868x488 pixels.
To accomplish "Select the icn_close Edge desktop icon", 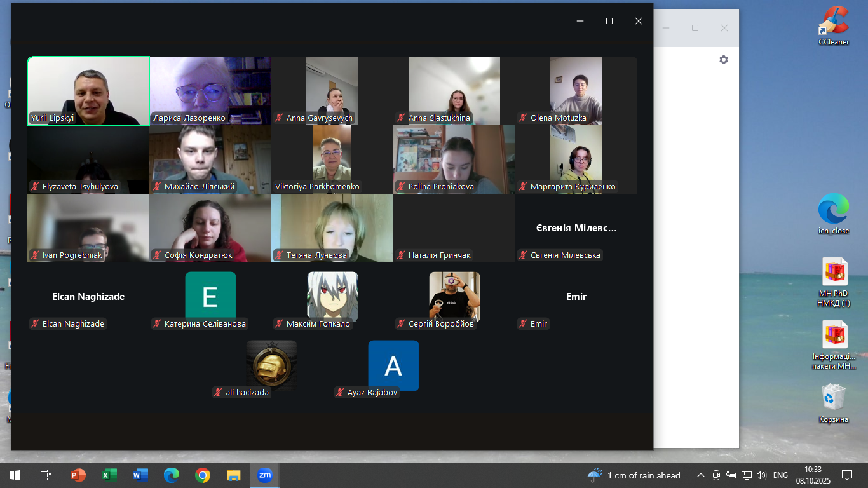I will pos(833,213).
